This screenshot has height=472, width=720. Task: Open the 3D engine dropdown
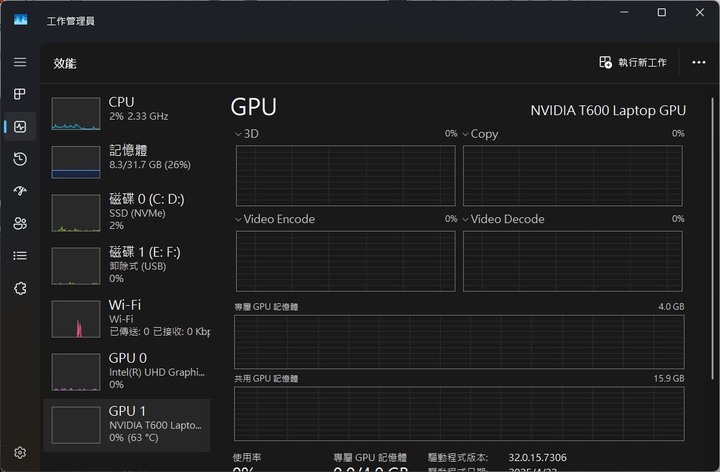tap(247, 134)
